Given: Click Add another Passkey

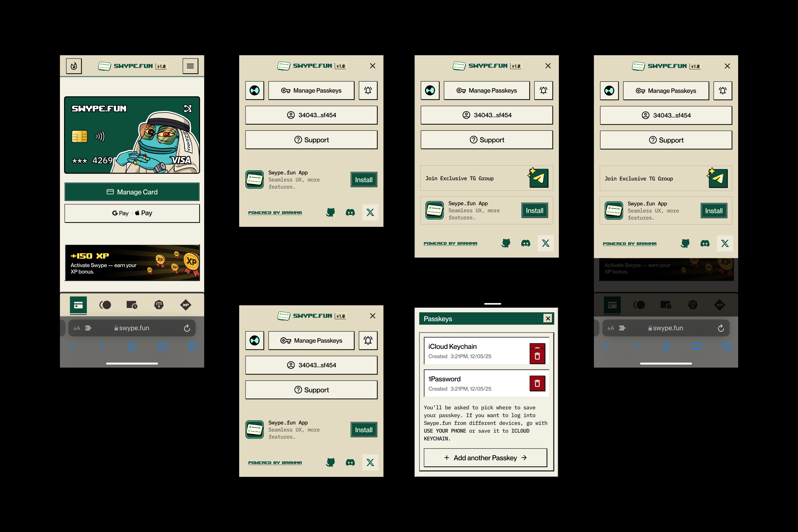Looking at the screenshot, I should point(485,458).
